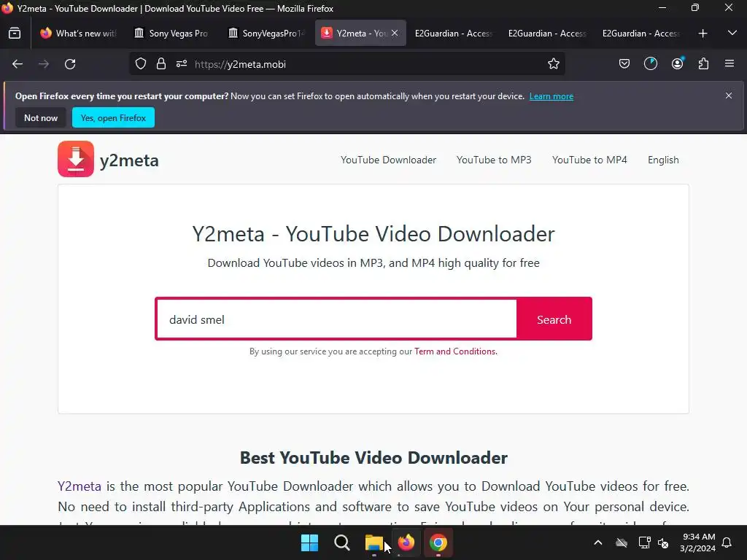Open YouTube to MP4 page
This screenshot has width=747, height=560.
(589, 160)
